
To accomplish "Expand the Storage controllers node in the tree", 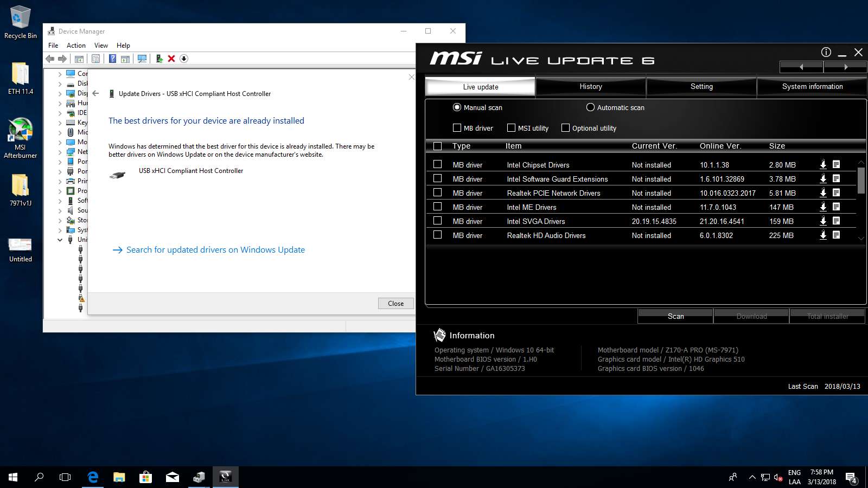I will (60, 220).
